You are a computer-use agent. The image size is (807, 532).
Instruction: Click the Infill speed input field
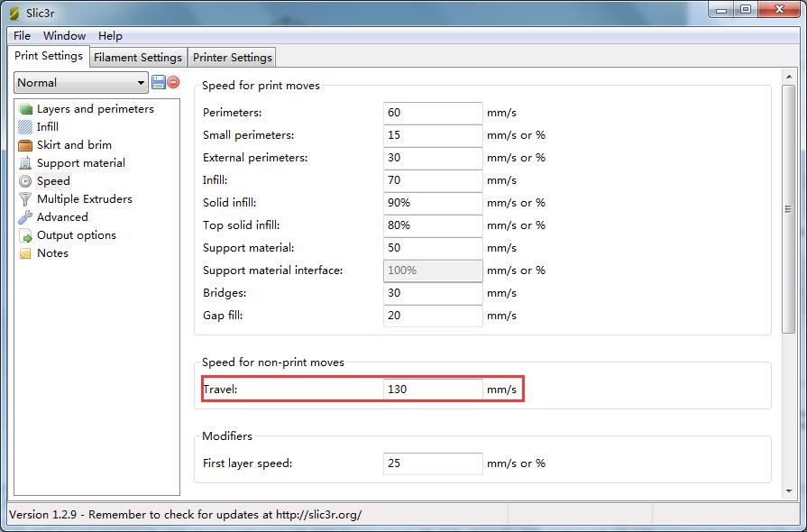(433, 180)
